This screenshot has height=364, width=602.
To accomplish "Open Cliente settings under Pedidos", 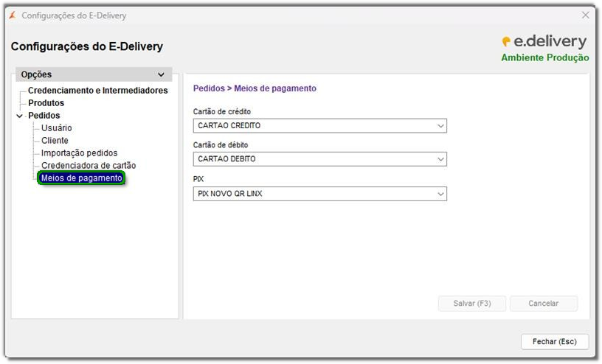I will pos(55,141).
